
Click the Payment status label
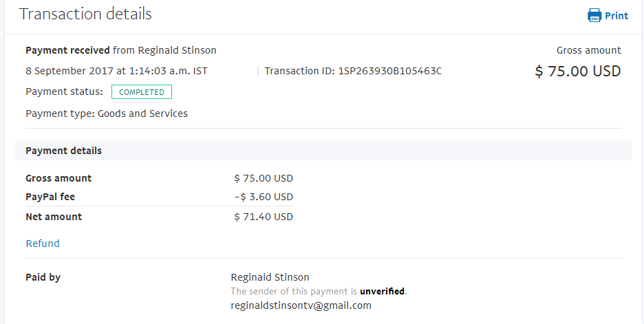65,91
